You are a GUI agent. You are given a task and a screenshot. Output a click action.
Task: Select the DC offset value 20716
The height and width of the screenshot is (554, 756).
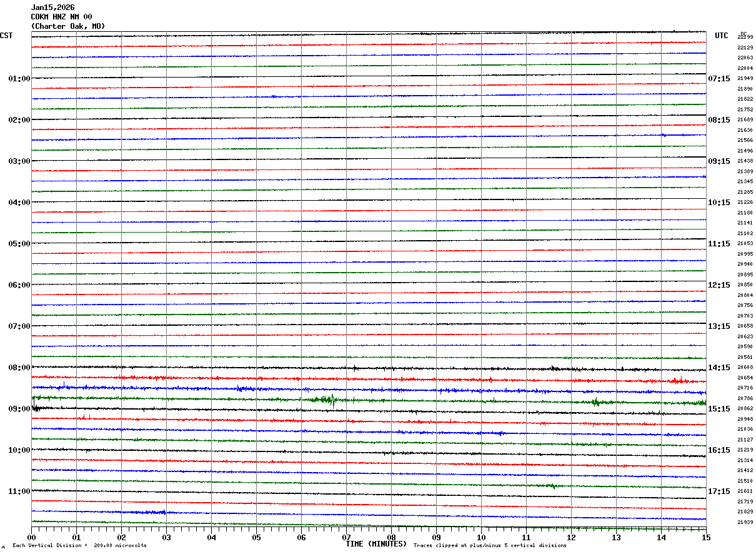coord(745,388)
